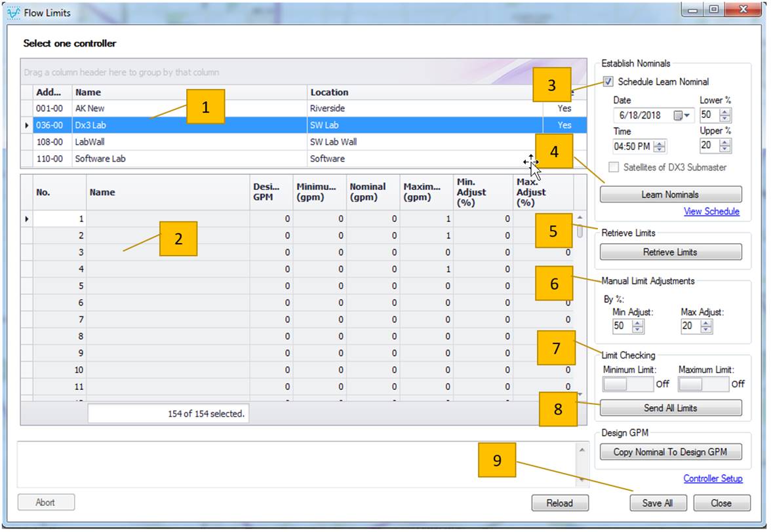Adjust the Lower % spinner arrows

725,115
